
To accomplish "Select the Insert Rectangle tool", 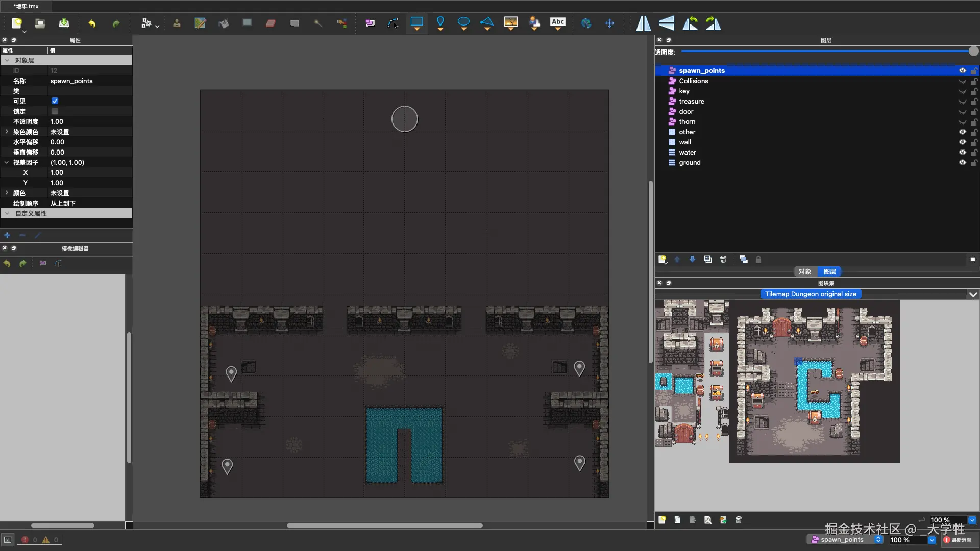I will [416, 22].
